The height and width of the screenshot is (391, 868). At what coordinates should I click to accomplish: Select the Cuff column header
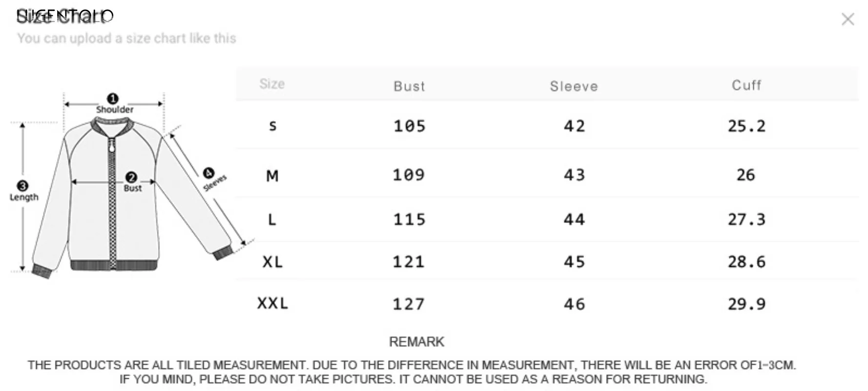(746, 86)
